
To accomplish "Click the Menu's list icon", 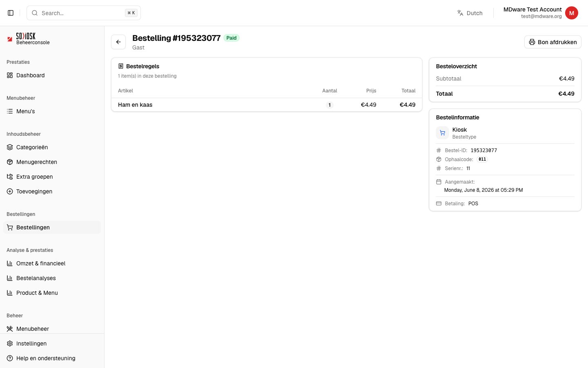I will point(10,111).
